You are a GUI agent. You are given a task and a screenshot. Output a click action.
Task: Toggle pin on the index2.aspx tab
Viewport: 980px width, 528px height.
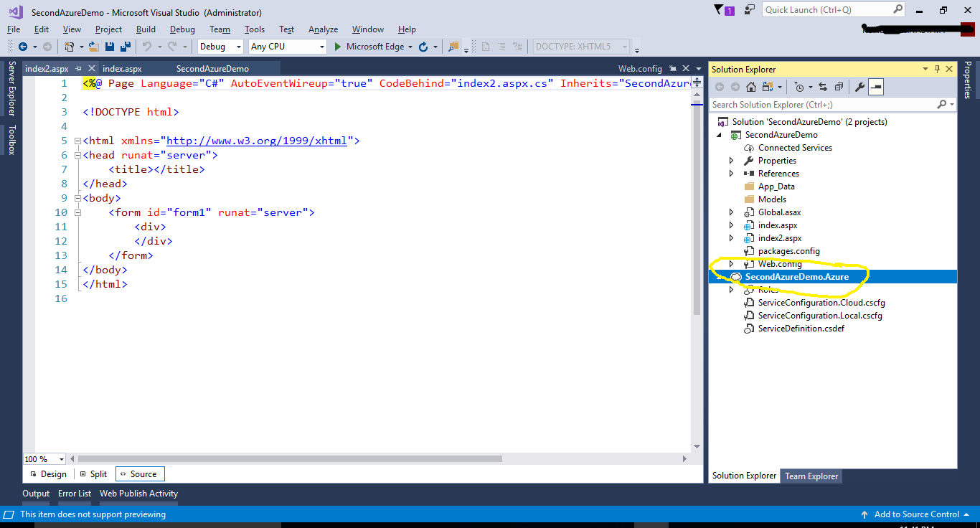(78, 69)
